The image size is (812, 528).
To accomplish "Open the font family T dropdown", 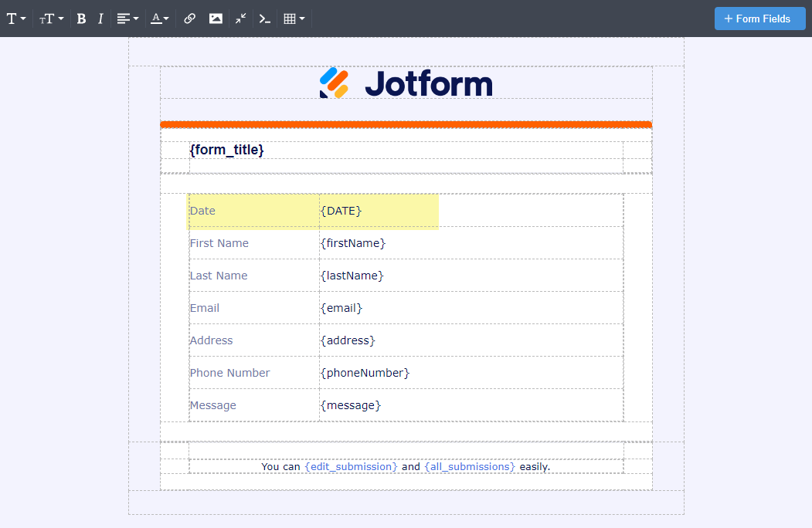I will point(16,19).
